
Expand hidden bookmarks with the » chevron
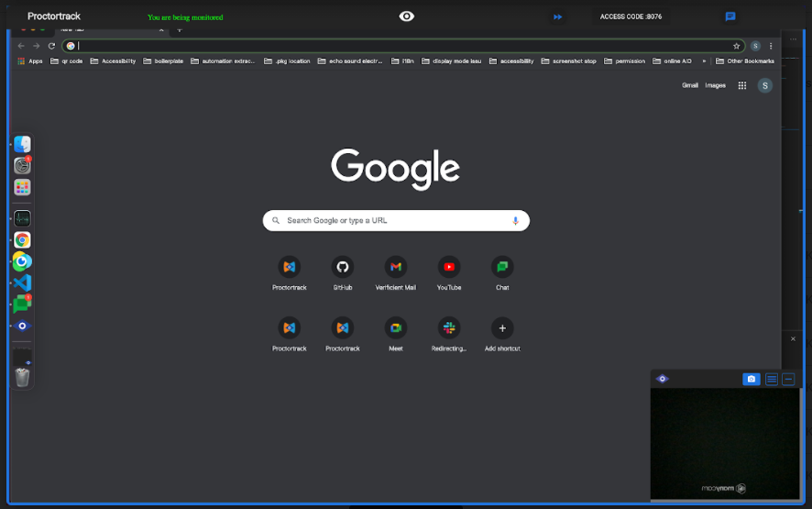click(704, 61)
